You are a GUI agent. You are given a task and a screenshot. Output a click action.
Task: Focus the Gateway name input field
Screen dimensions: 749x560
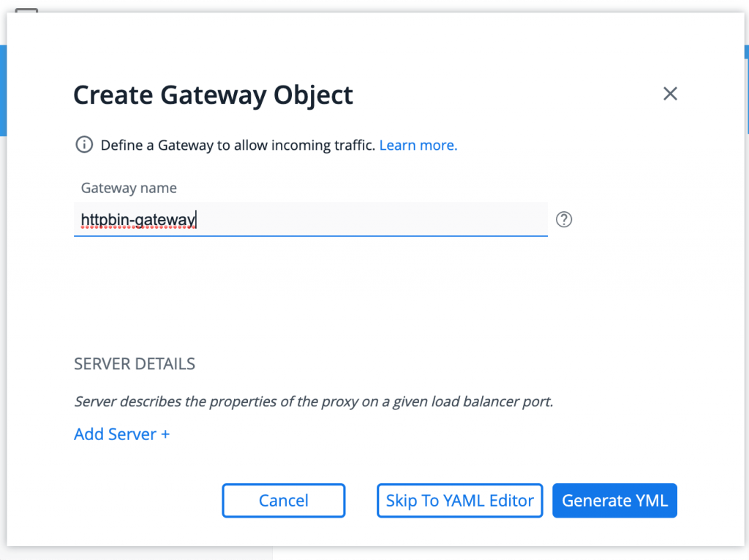coord(310,219)
